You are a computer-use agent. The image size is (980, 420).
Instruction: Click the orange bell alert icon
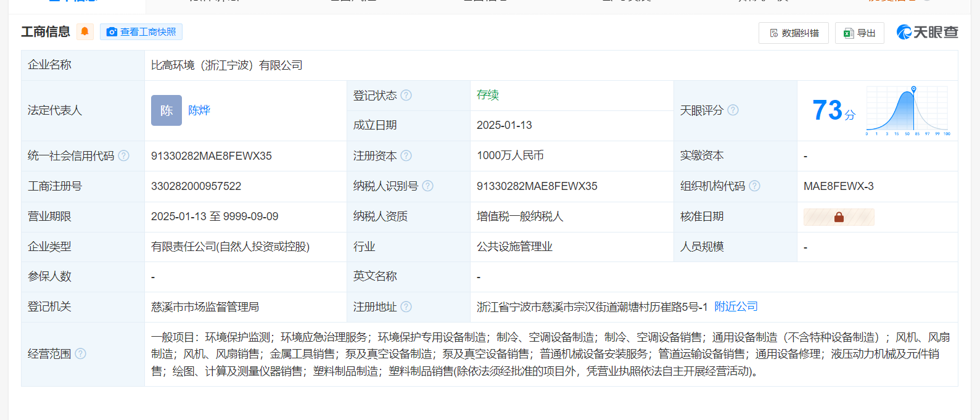click(85, 31)
